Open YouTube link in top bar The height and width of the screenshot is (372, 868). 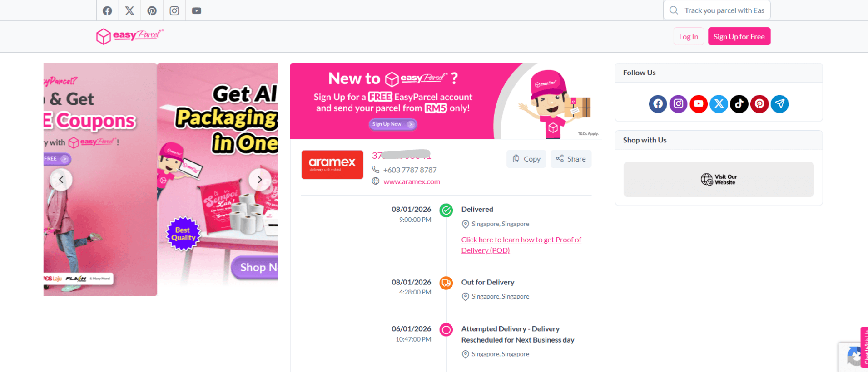pyautogui.click(x=197, y=10)
